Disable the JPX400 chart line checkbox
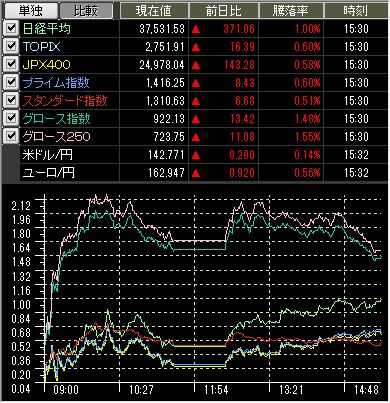The height and width of the screenshot is (403, 390). 11,64
